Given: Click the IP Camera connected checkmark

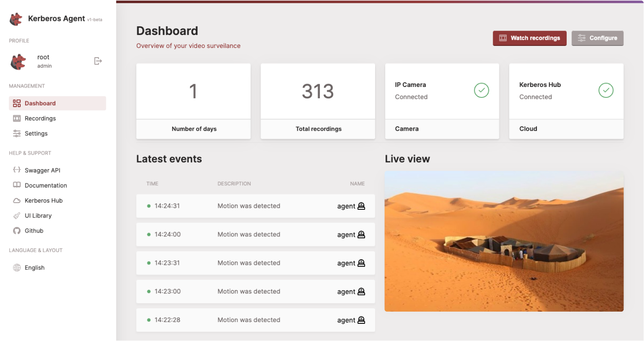Looking at the screenshot, I should (x=481, y=90).
